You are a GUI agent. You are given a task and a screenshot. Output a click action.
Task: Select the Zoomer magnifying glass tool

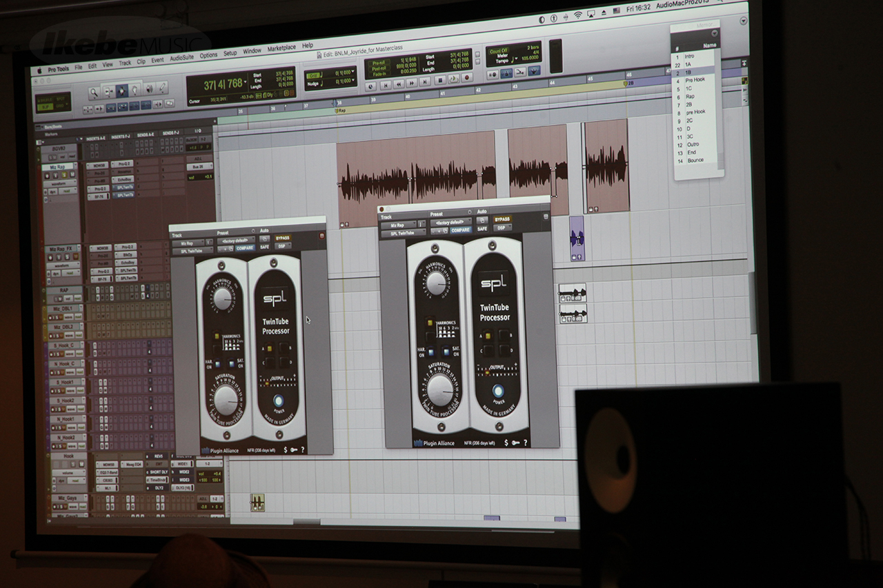(95, 92)
